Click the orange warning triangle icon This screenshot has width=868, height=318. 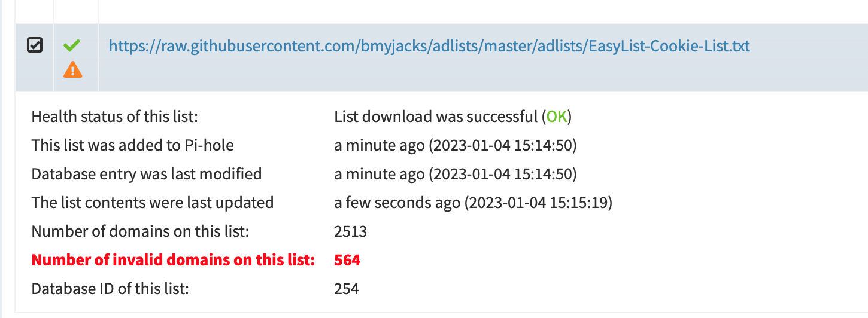coord(73,69)
